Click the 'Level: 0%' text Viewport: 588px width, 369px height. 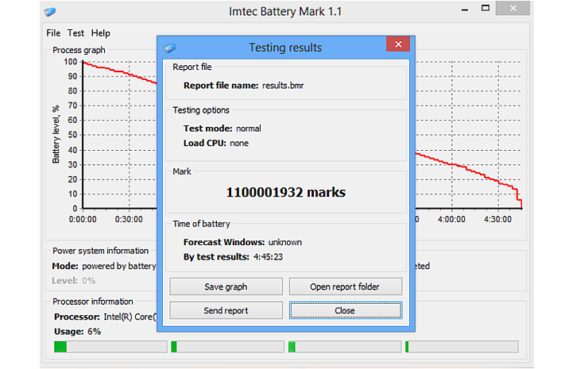pos(73,281)
